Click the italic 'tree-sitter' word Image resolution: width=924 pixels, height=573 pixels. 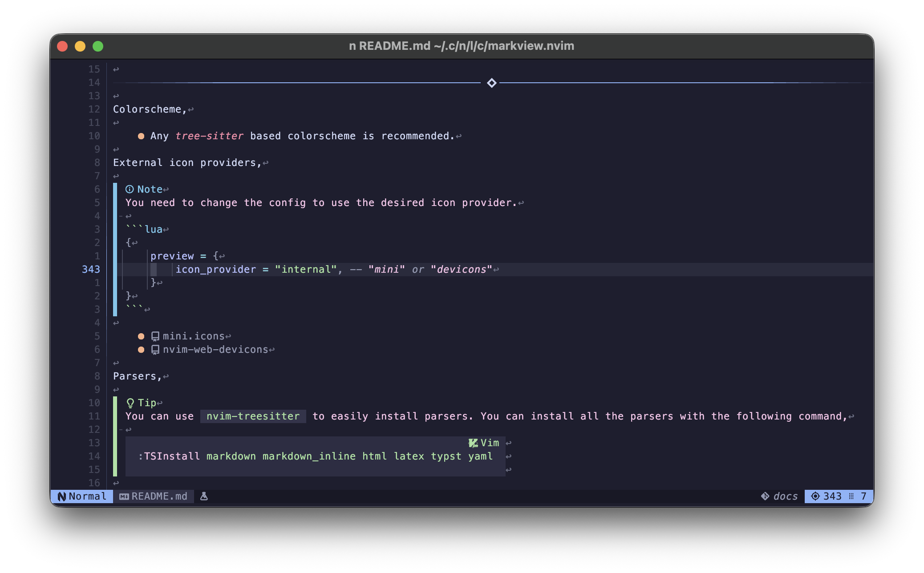click(x=209, y=136)
